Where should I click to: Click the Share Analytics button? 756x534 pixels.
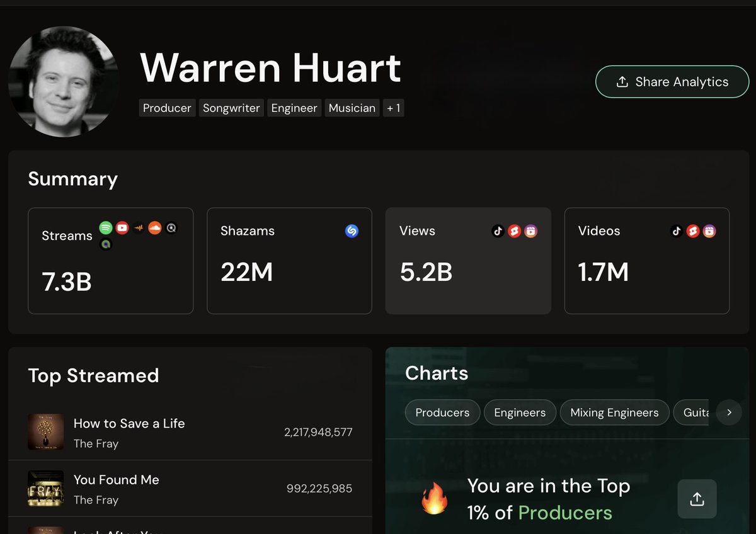[x=672, y=82]
